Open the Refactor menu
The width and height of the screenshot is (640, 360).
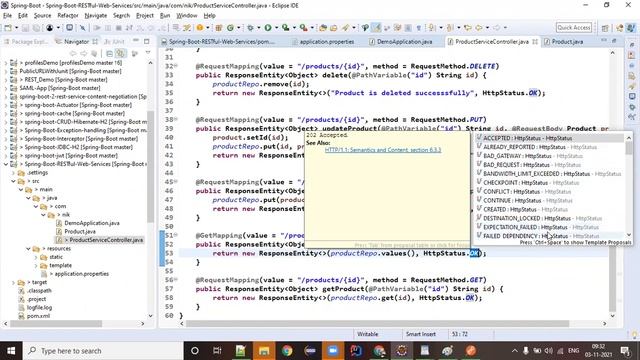[68, 16]
